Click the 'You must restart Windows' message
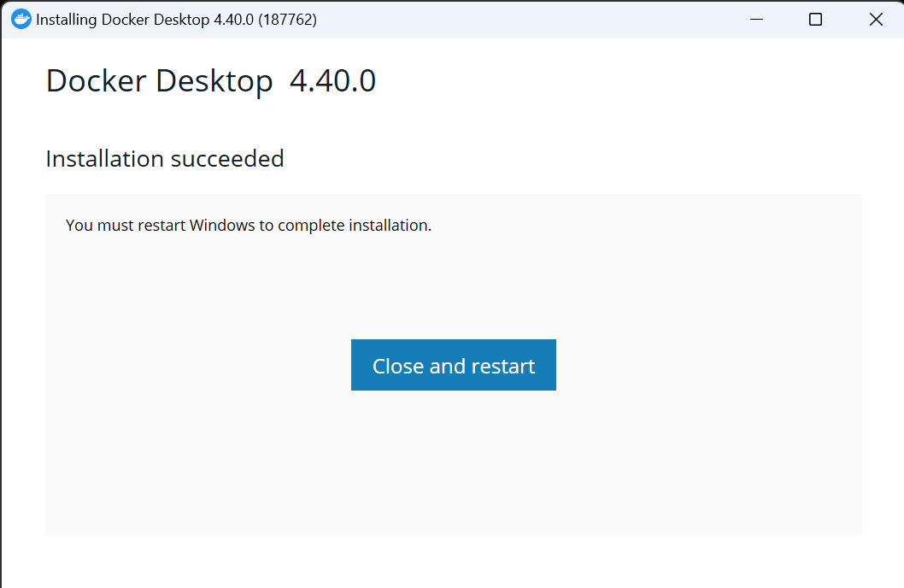The width and height of the screenshot is (904, 588). pos(249,225)
